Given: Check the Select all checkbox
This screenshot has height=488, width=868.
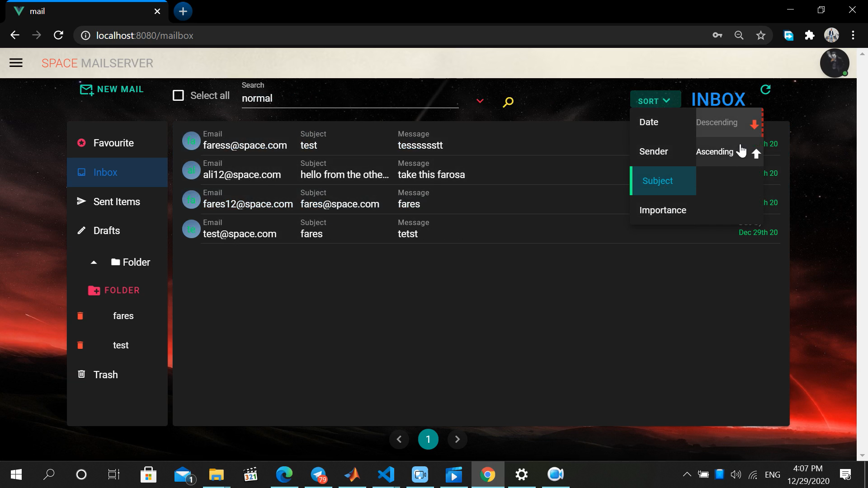Looking at the screenshot, I should coord(179,95).
